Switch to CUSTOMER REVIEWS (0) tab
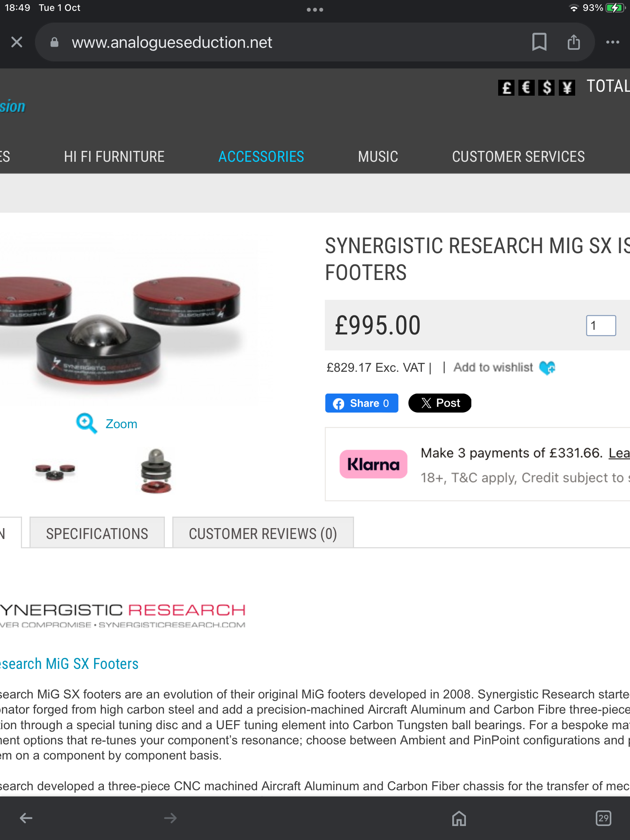The width and height of the screenshot is (630, 840). point(263,533)
